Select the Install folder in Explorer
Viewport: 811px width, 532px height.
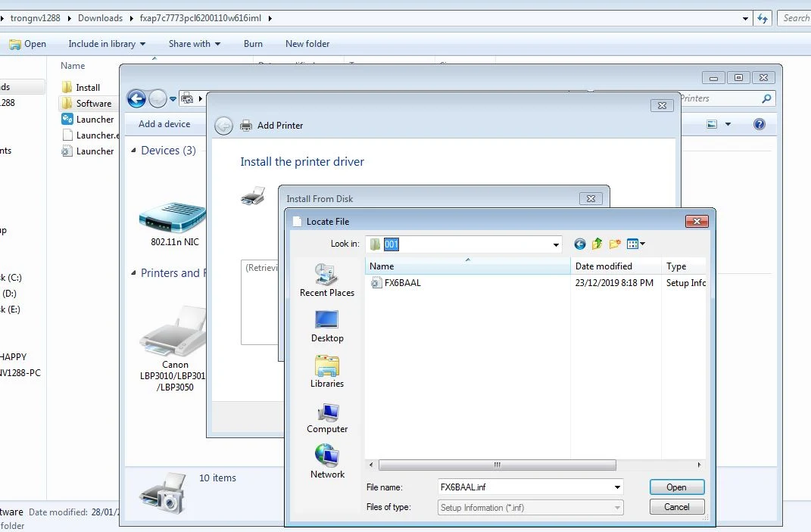click(81, 87)
